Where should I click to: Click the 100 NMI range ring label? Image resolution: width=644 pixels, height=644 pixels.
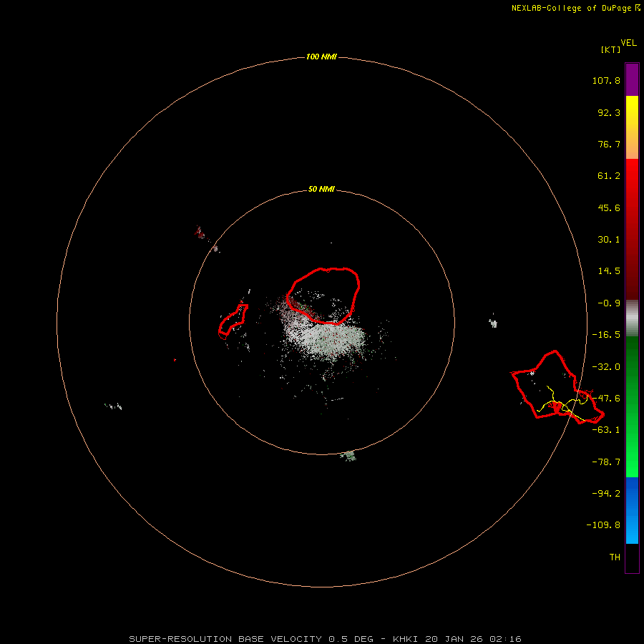pos(321,57)
